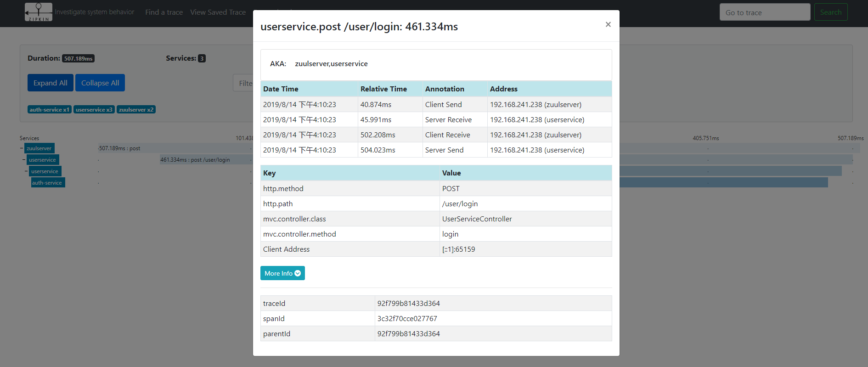Click the Annotation column header
This screenshot has height=367, width=868.
pos(455,89)
